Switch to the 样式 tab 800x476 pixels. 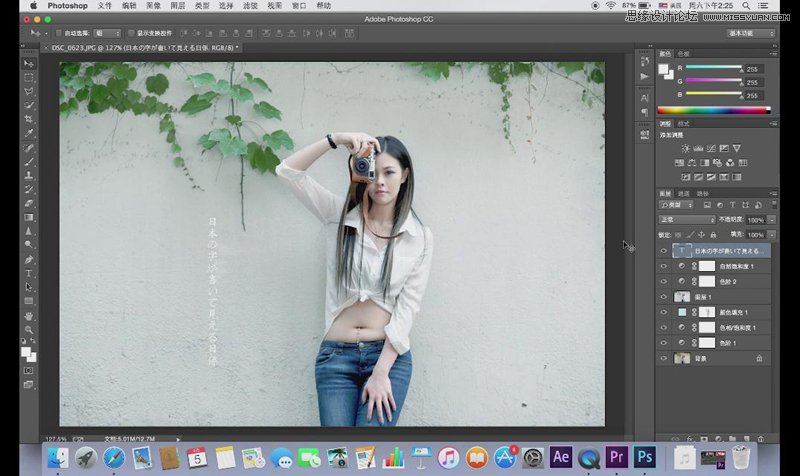point(684,123)
